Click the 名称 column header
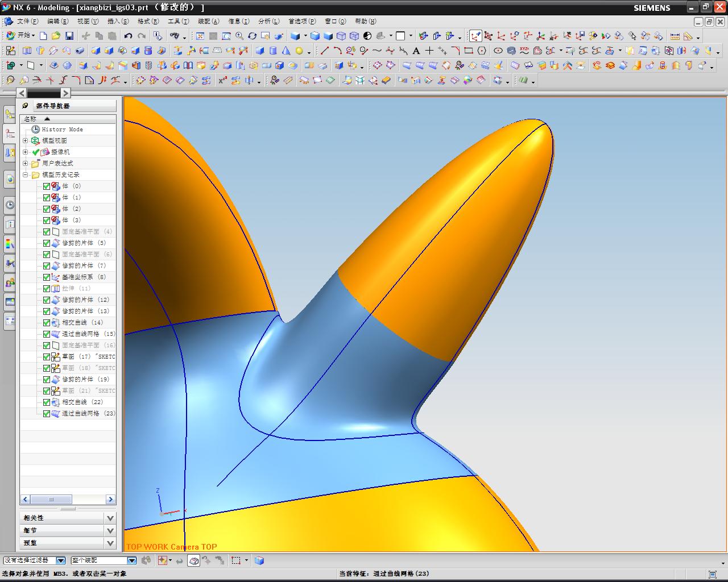This screenshot has height=582, width=728. coord(30,119)
